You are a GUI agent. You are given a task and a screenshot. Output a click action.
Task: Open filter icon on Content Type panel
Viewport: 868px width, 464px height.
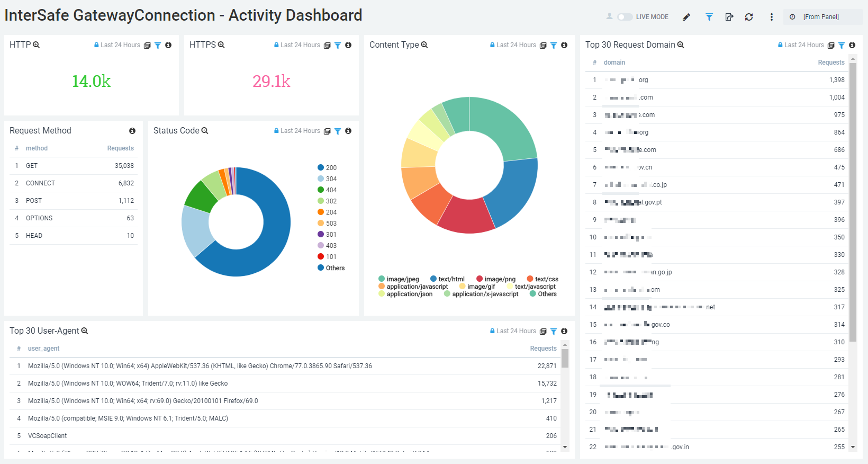(554, 46)
